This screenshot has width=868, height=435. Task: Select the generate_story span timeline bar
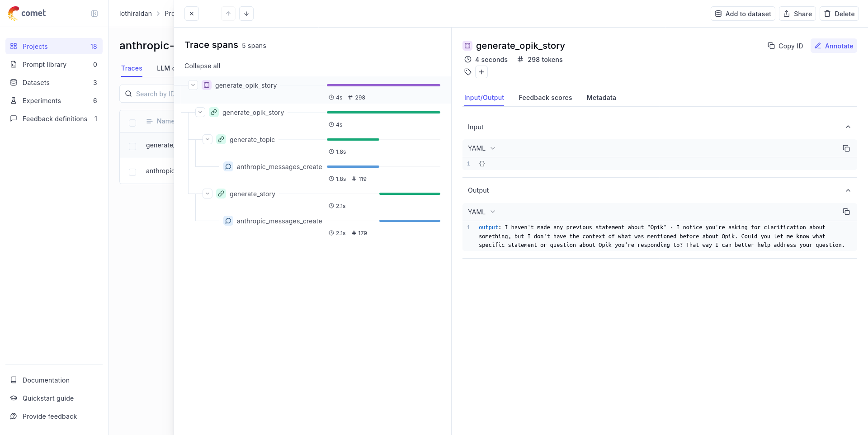tap(410, 194)
